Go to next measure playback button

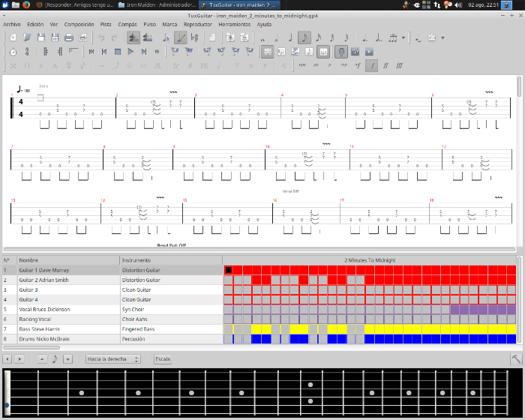[x=144, y=52]
